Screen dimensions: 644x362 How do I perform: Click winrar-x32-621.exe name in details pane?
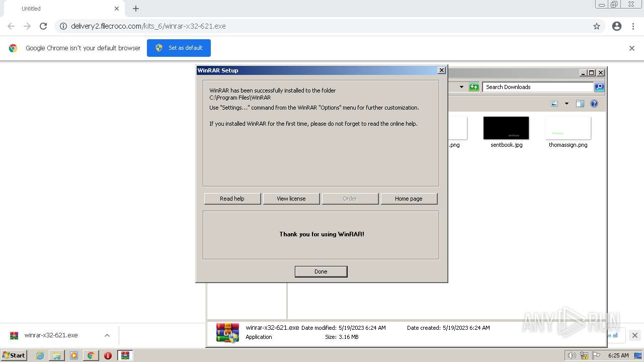pos(272,327)
